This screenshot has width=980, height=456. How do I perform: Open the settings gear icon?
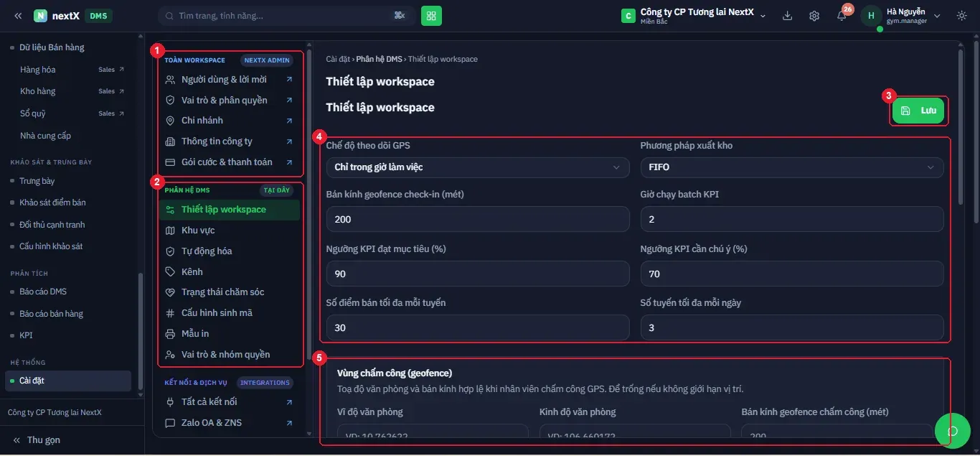tap(814, 16)
